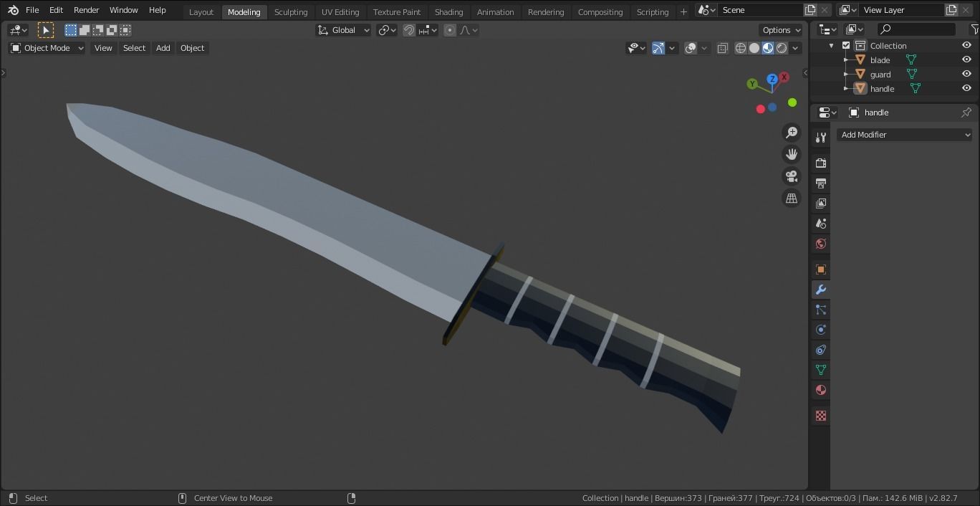Click the zoom magnifier viewport icon

pyautogui.click(x=792, y=132)
